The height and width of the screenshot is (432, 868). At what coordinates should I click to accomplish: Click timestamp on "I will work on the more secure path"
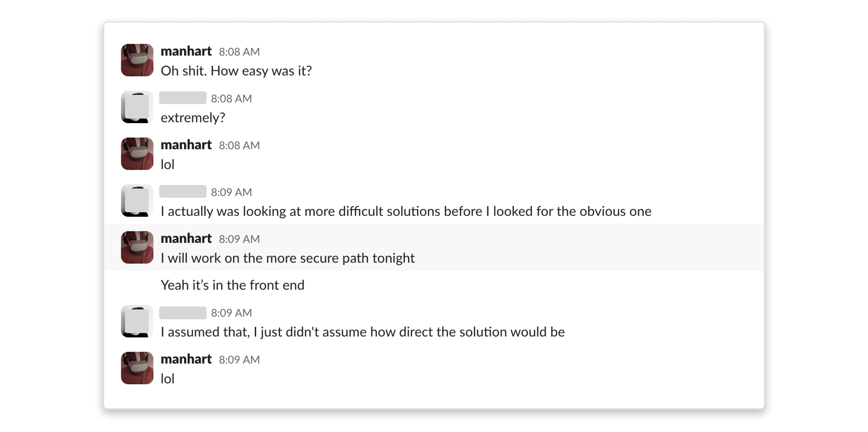tap(239, 239)
